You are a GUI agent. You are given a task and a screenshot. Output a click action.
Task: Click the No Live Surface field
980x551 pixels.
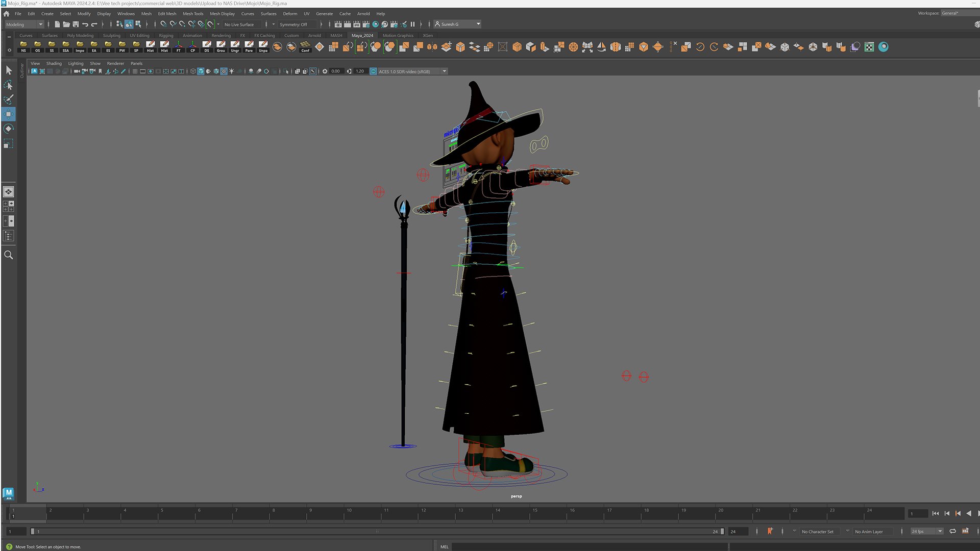pyautogui.click(x=243, y=24)
